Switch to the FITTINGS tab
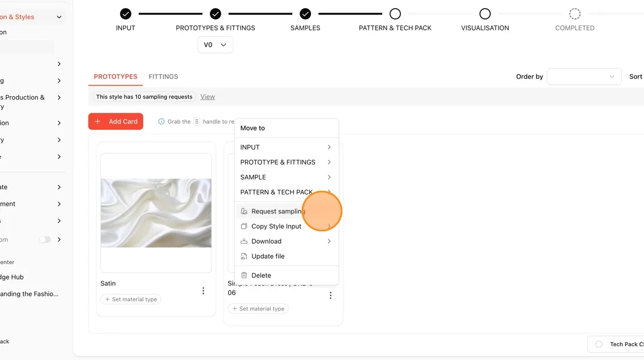The height and width of the screenshot is (360, 644). point(163,76)
